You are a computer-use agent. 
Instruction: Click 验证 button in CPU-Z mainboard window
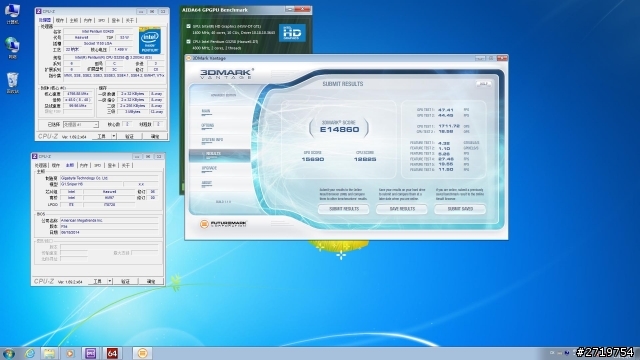pyautogui.click(x=125, y=281)
